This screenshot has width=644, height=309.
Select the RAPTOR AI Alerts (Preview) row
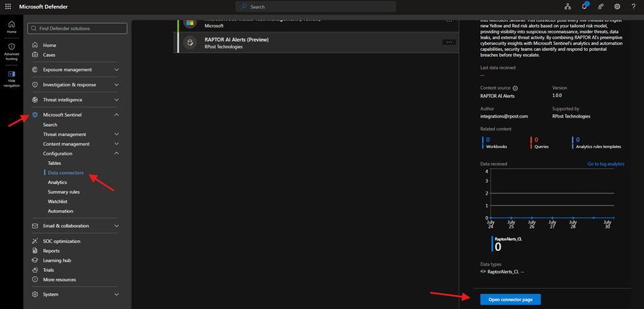[x=316, y=43]
